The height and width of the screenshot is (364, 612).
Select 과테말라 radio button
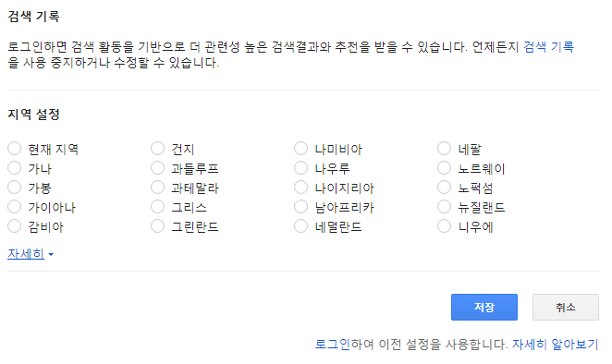pyautogui.click(x=158, y=188)
